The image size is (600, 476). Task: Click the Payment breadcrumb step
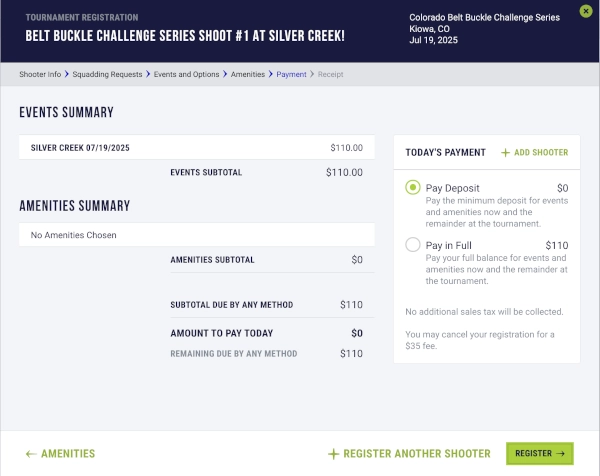(x=291, y=74)
